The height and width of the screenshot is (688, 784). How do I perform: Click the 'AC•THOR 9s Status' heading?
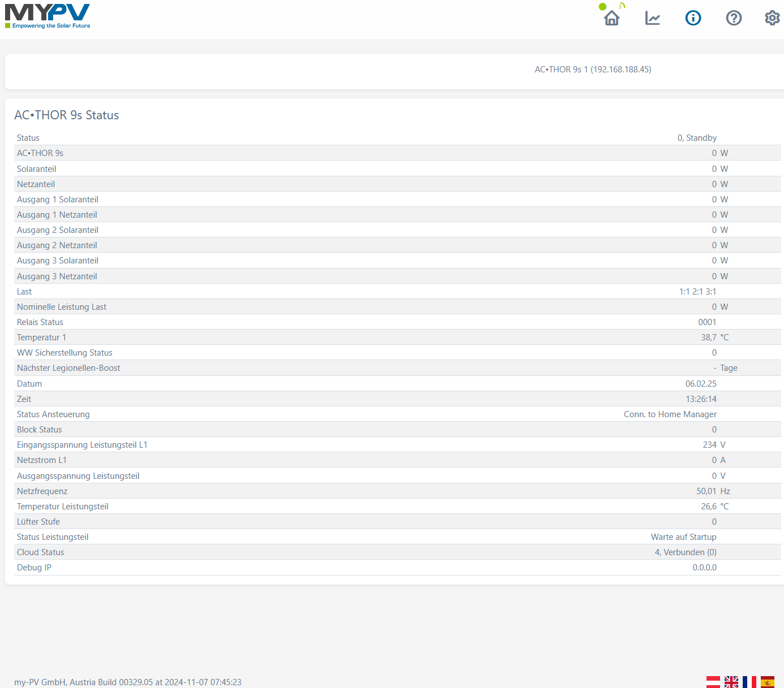67,115
